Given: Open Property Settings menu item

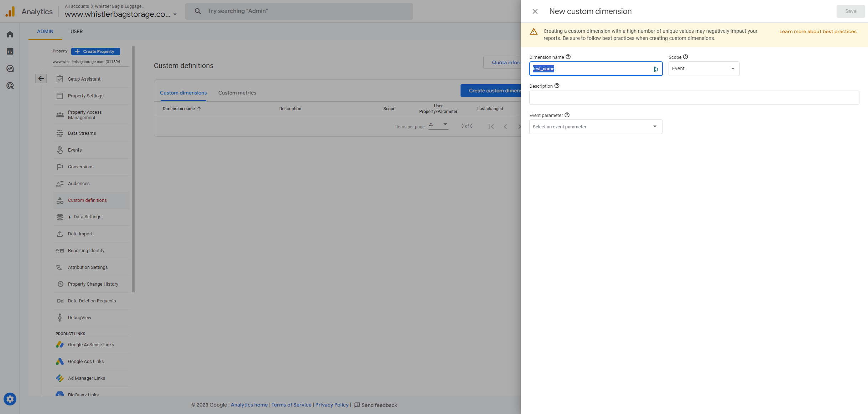Looking at the screenshot, I should (85, 96).
